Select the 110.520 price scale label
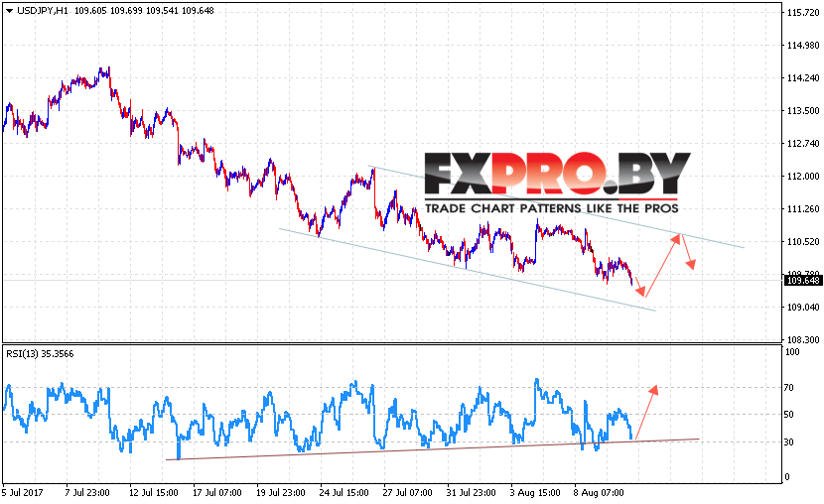This screenshot has width=824, height=504. click(803, 242)
